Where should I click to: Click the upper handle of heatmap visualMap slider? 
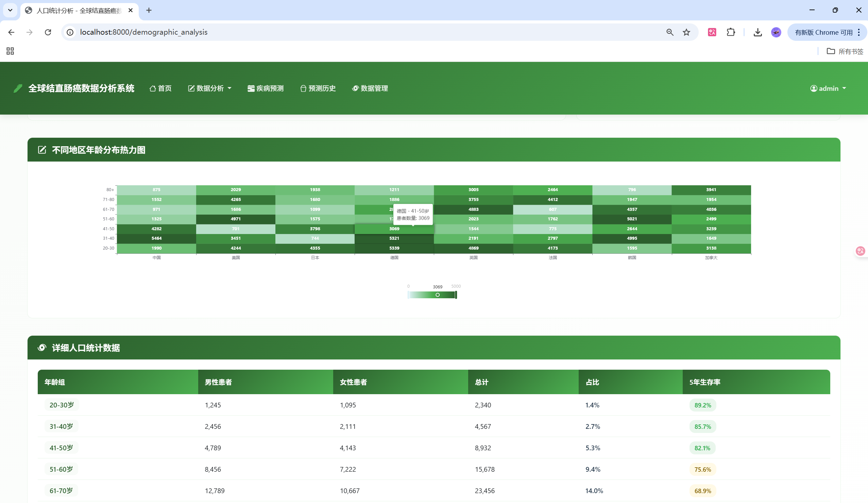pyautogui.click(x=456, y=295)
